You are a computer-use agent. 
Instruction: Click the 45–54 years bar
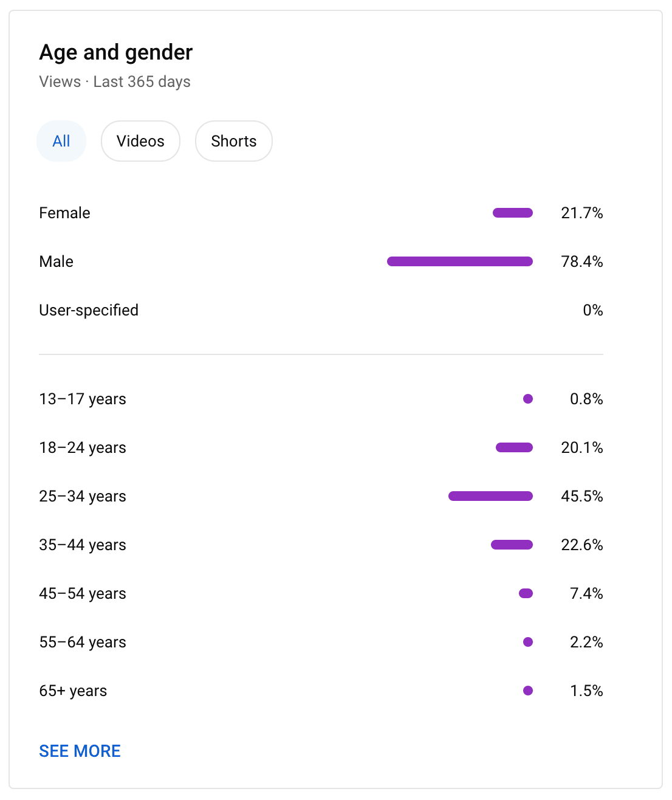point(526,593)
